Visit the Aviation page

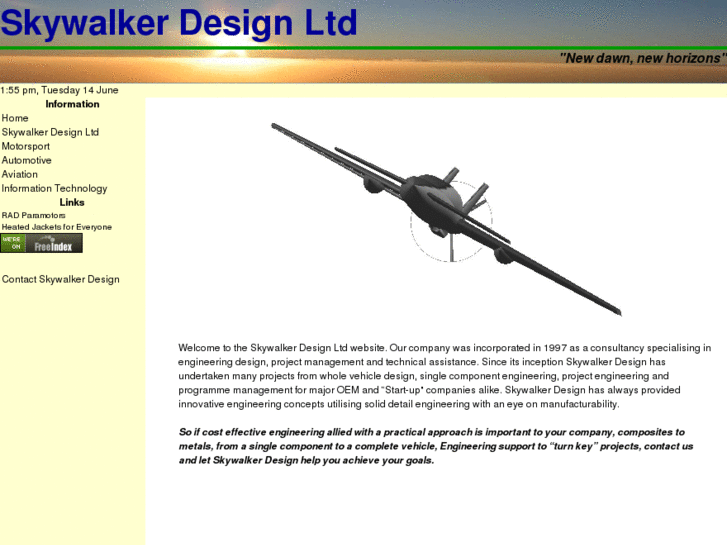pyautogui.click(x=19, y=174)
